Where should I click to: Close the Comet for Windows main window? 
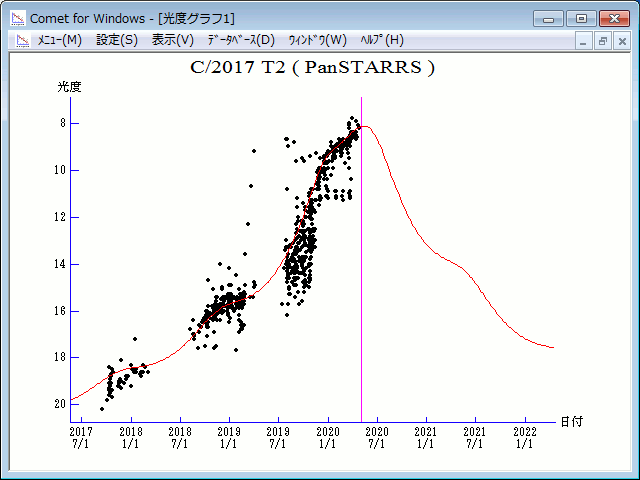tap(614, 19)
